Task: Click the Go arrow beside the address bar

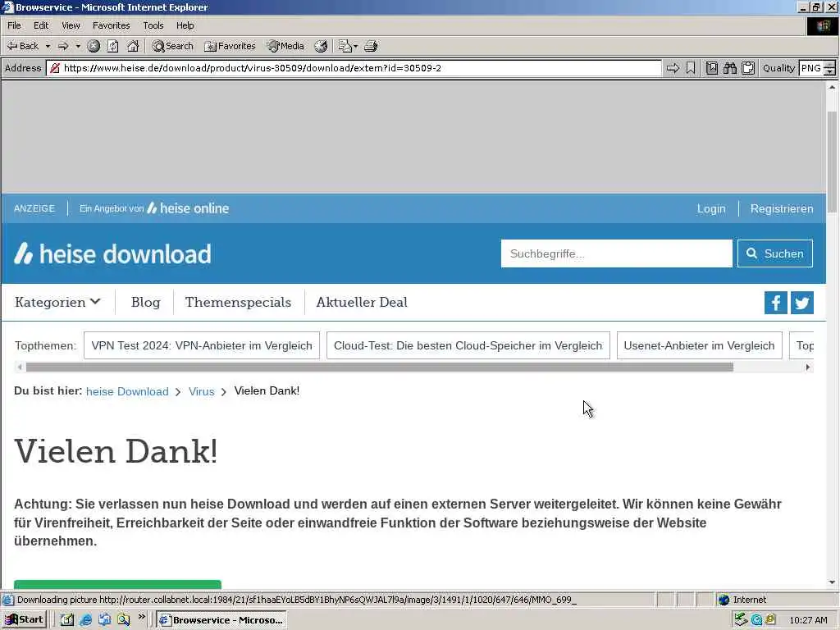Action: (x=673, y=68)
